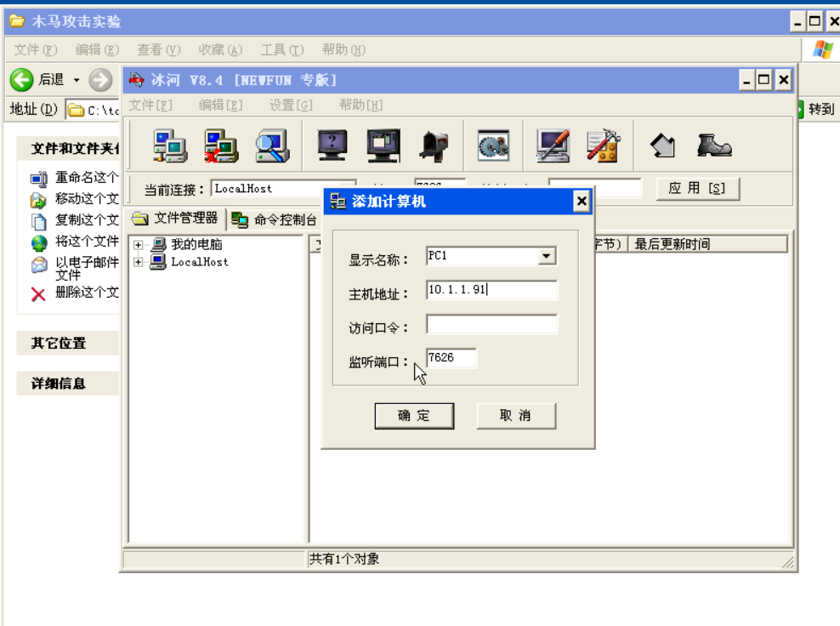The image size is (840, 626).
Task: Click the Add Computer dialog title icon
Action: coord(338,201)
